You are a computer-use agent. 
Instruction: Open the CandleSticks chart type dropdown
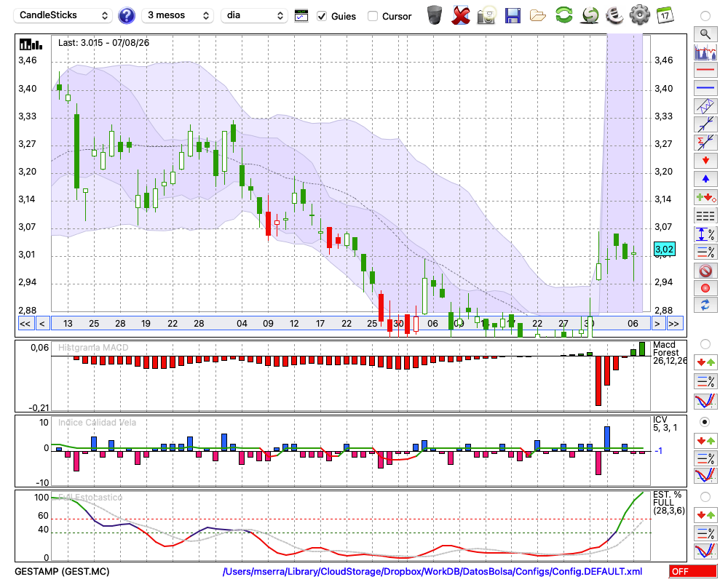pyautogui.click(x=63, y=15)
